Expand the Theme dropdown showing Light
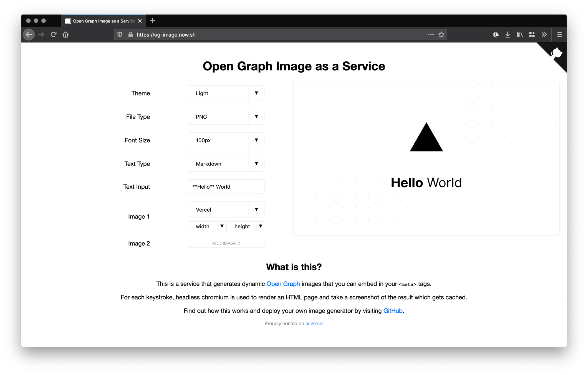Image resolution: width=588 pixels, height=375 pixels. coord(226,93)
